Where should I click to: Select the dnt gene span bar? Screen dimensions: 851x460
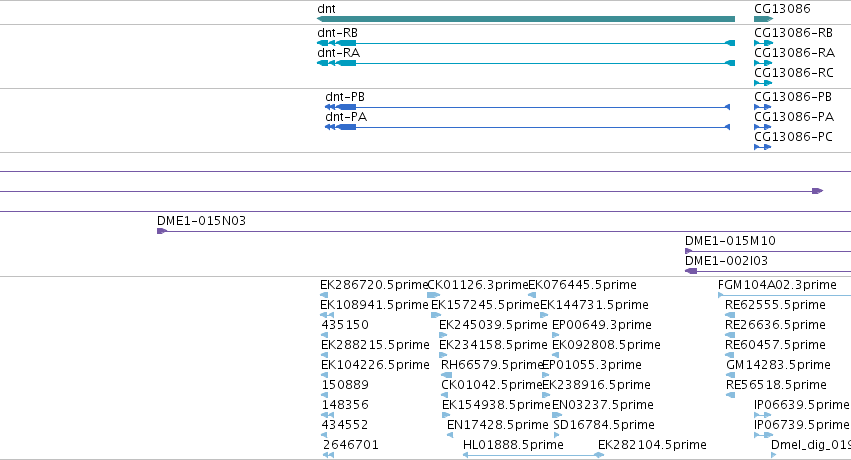point(526,19)
